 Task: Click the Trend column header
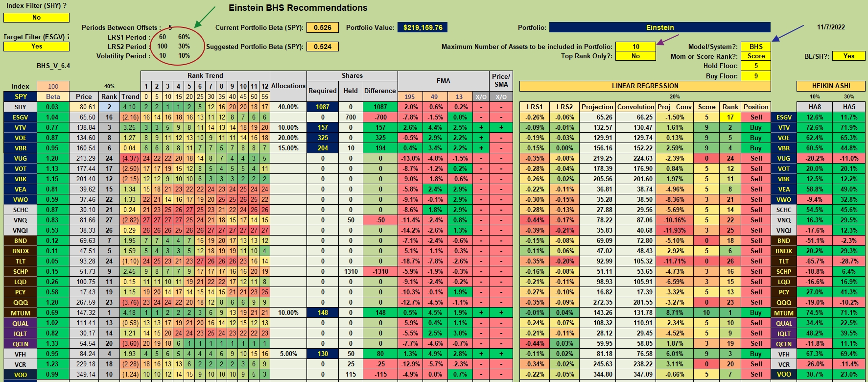(x=130, y=96)
